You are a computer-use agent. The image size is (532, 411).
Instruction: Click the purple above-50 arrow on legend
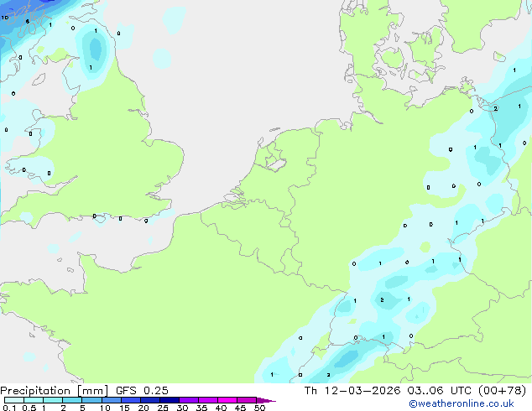tap(266, 400)
